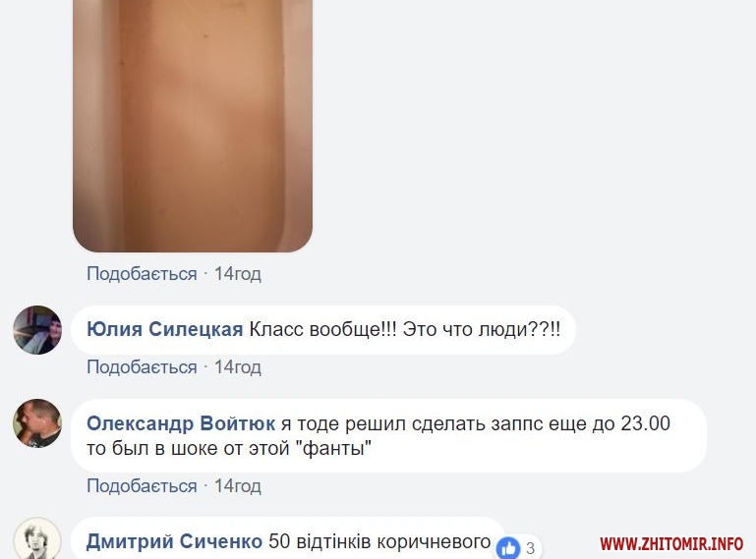The width and height of the screenshot is (756, 559).
Task: Open the 14год timestamp below Олександр's comment
Action: coord(238,486)
